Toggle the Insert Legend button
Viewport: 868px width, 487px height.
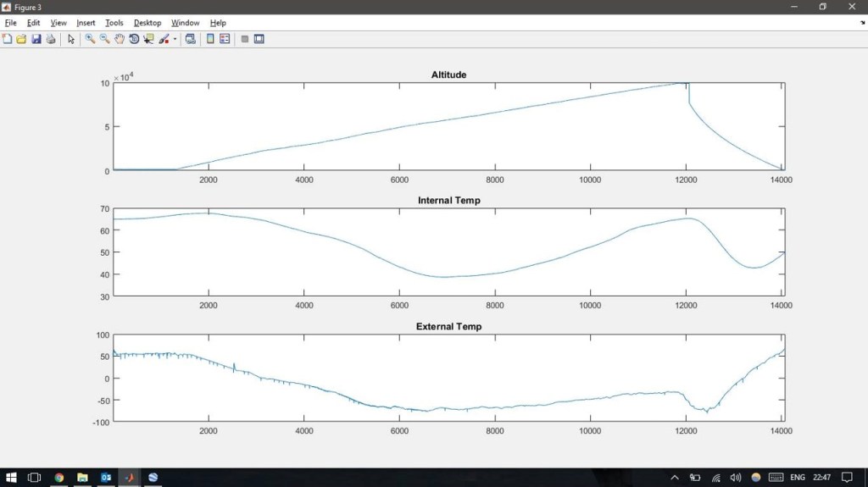click(225, 39)
